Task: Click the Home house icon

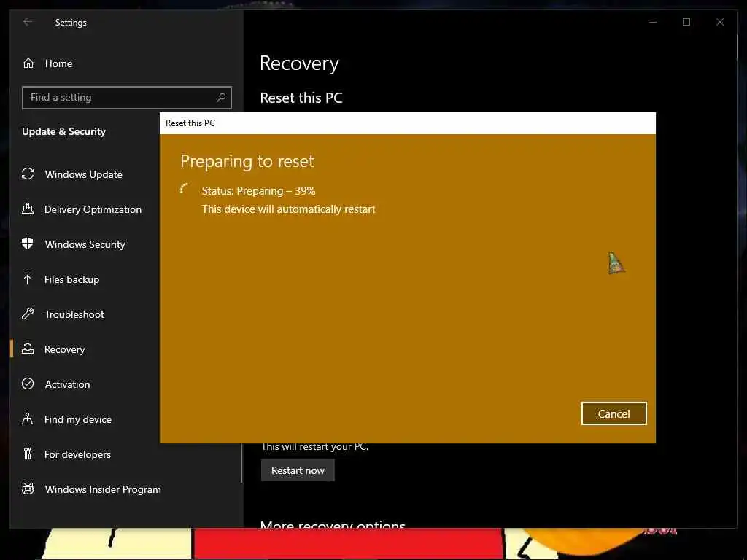Action: 28,63
